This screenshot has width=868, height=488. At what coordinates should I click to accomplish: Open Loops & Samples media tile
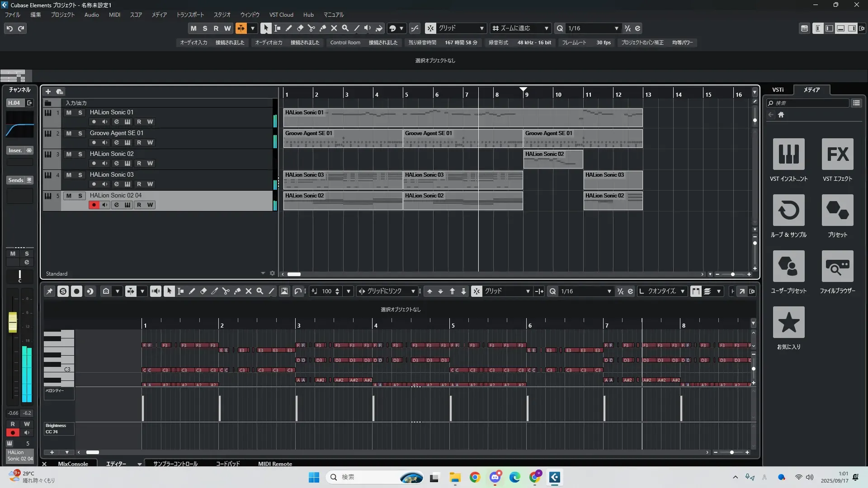[788, 210]
